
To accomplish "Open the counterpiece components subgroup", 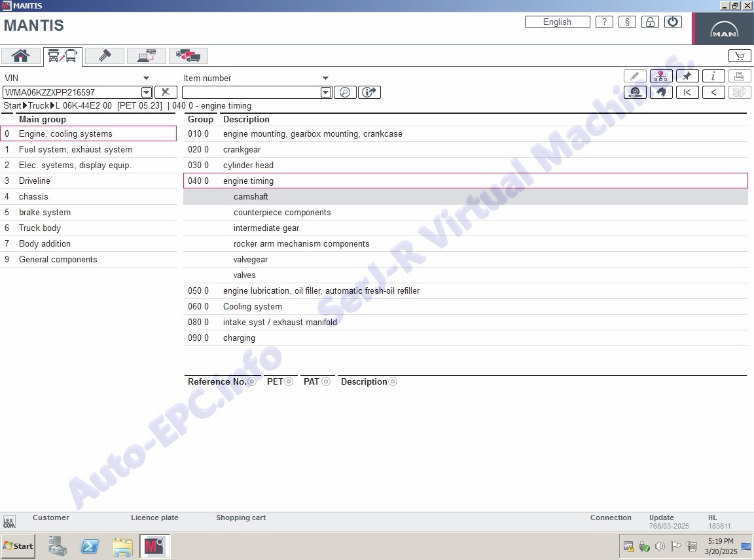I will [465, 212].
